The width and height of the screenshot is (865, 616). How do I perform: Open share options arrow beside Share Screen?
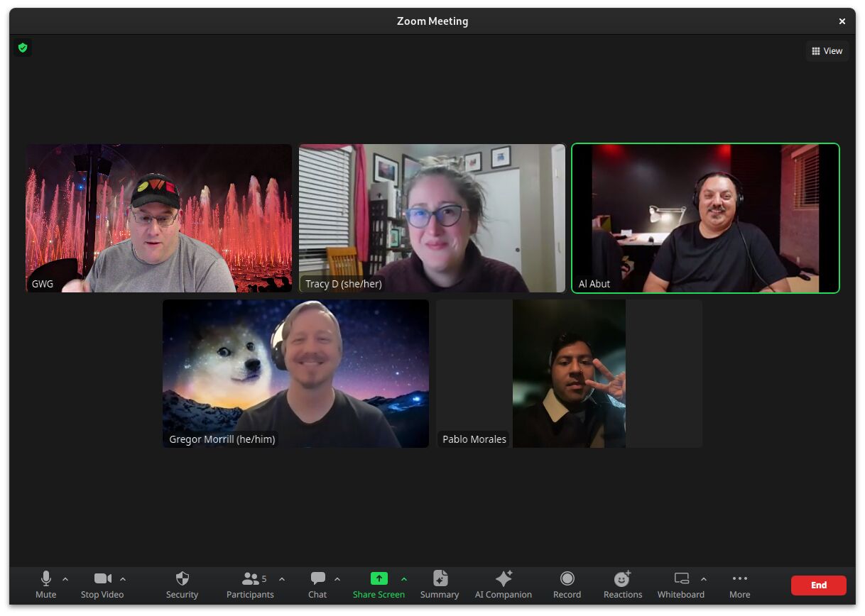(x=404, y=579)
